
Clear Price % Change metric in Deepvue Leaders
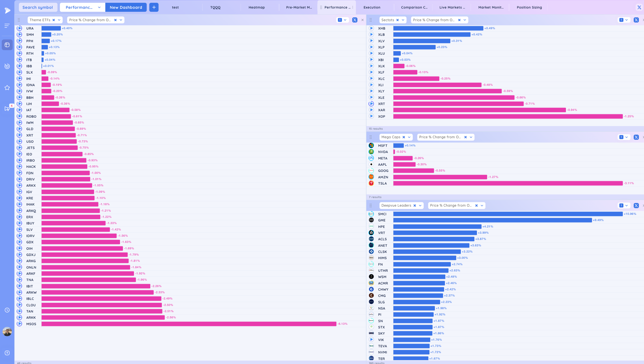[x=476, y=205]
